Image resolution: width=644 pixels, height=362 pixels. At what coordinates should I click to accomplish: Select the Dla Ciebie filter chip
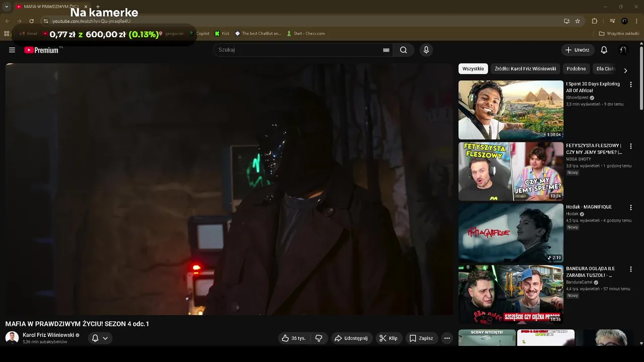click(606, 69)
